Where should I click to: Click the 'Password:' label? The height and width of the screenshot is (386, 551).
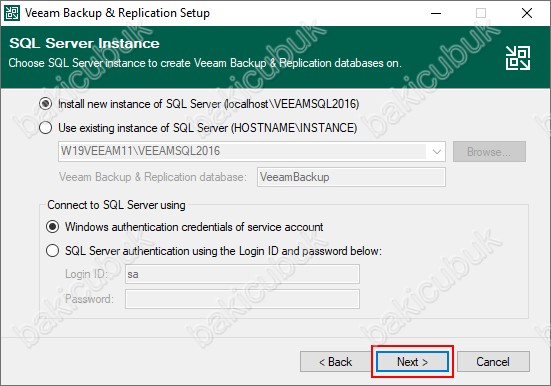(89, 299)
